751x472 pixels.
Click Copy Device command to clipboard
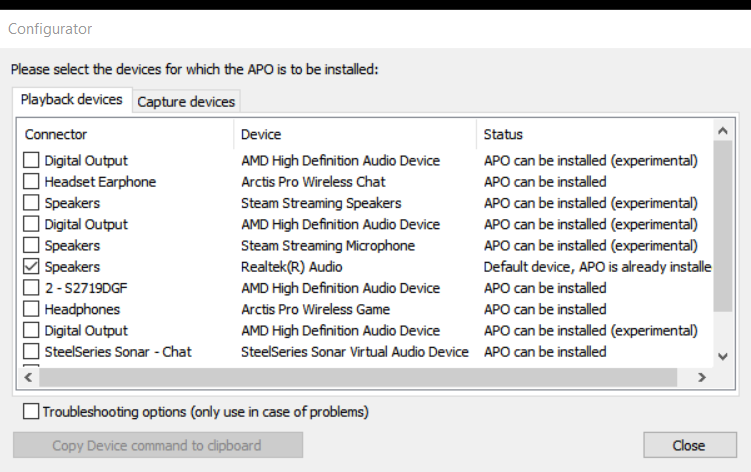click(157, 445)
